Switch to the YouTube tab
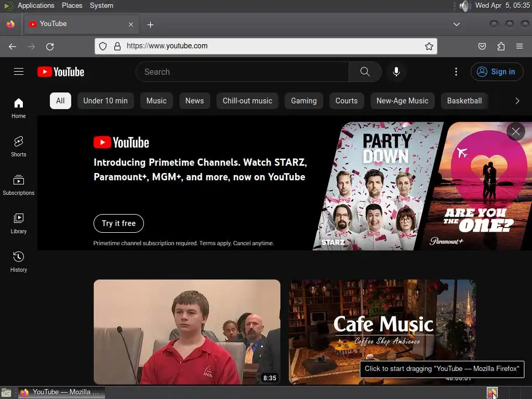 [x=81, y=24]
